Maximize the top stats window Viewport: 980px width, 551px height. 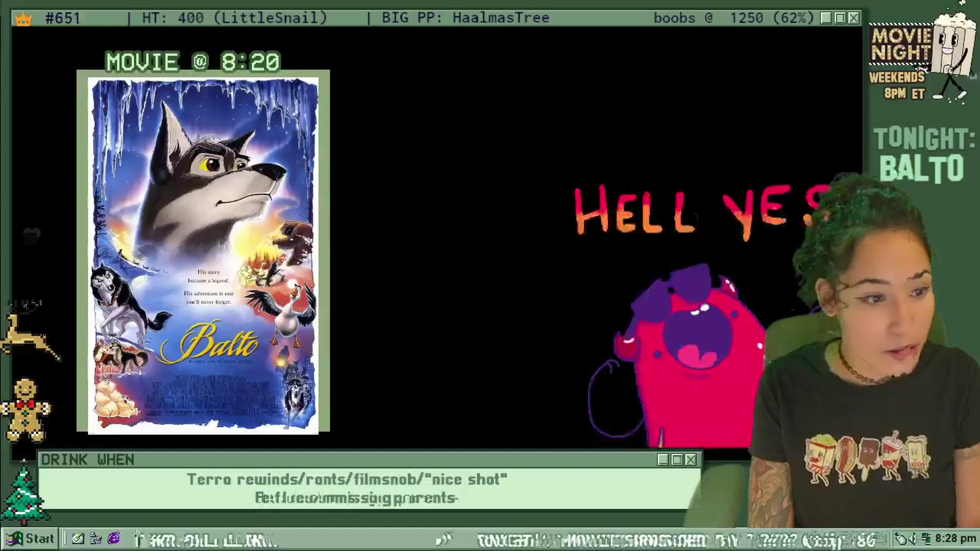(840, 18)
